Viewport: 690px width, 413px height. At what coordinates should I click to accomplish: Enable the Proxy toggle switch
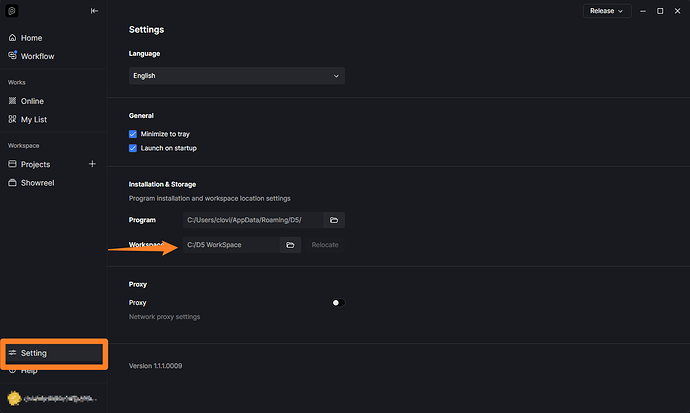click(338, 303)
